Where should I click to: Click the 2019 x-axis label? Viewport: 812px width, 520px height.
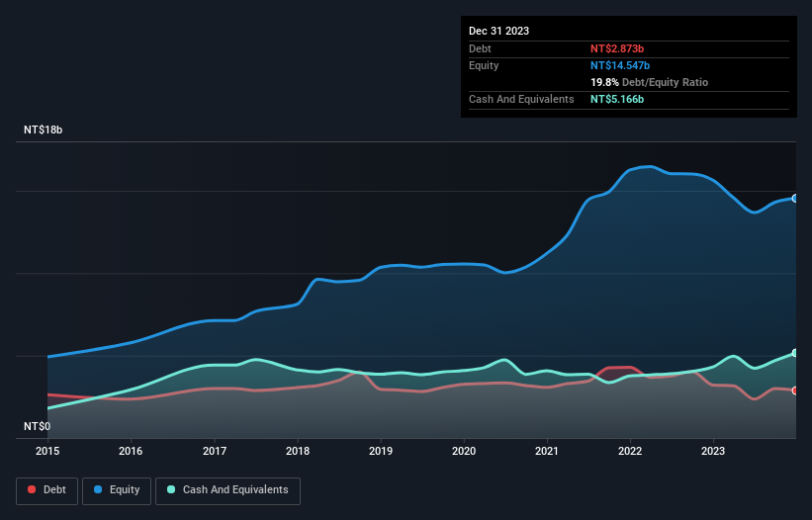381,451
